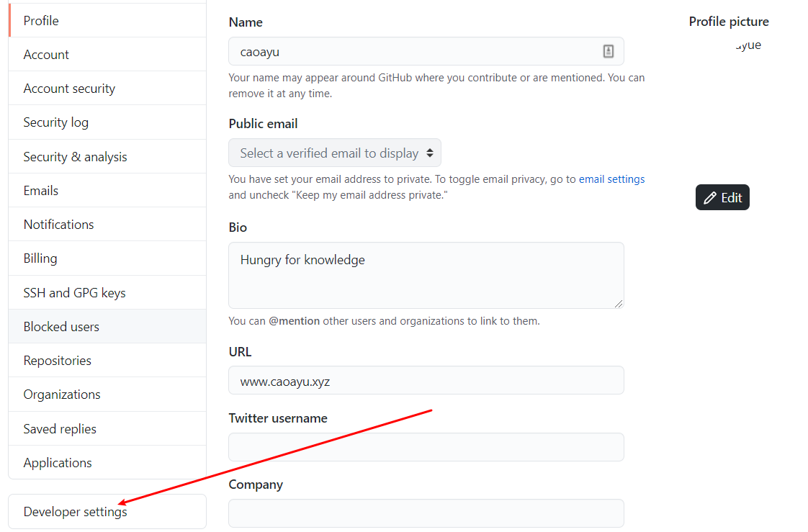
Task: Click the Twitter username field
Action: pos(426,447)
